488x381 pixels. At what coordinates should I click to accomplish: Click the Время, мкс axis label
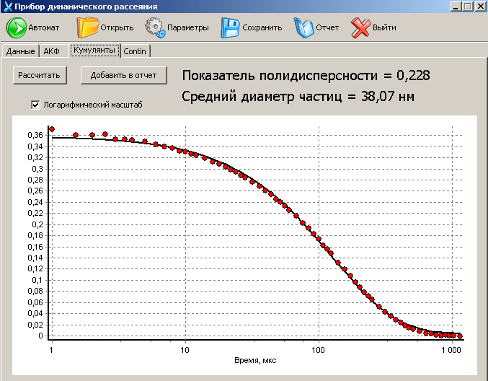[255, 360]
